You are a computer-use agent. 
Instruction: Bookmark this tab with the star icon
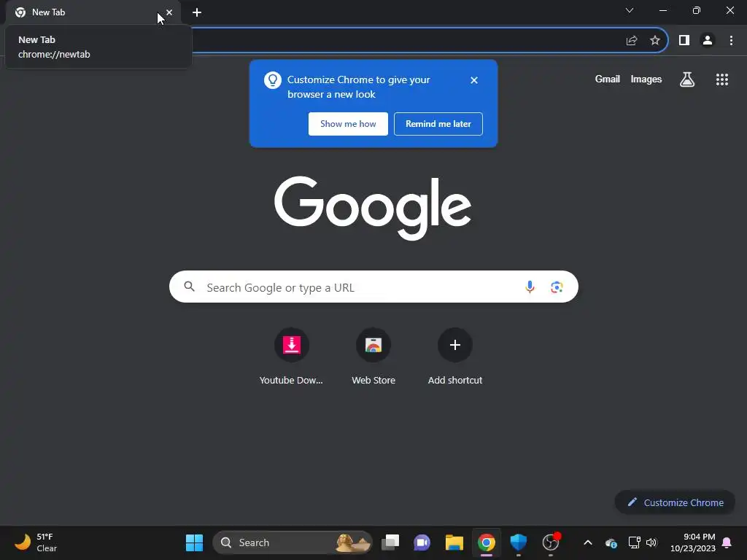click(x=655, y=41)
